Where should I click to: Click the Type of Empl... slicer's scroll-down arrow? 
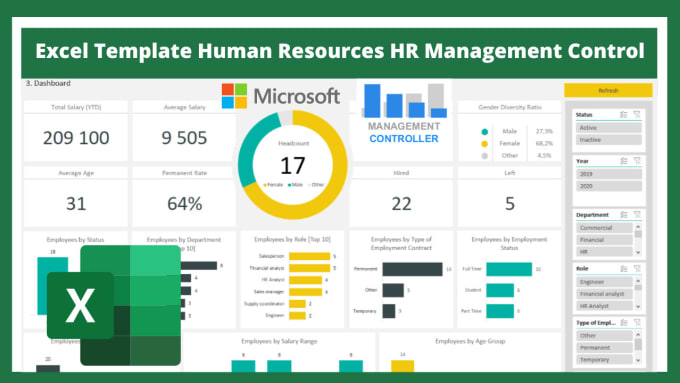(638, 360)
